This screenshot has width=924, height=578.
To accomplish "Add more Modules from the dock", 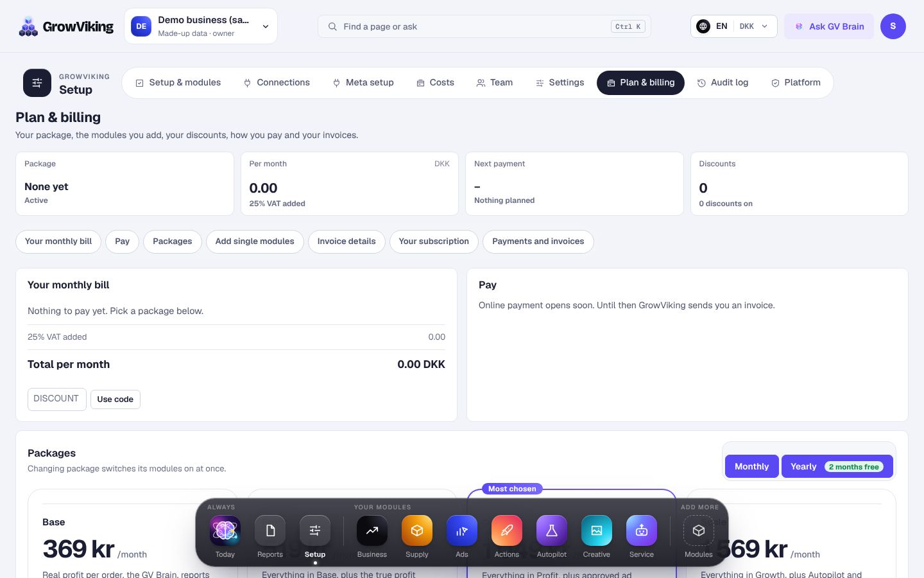I will [699, 530].
